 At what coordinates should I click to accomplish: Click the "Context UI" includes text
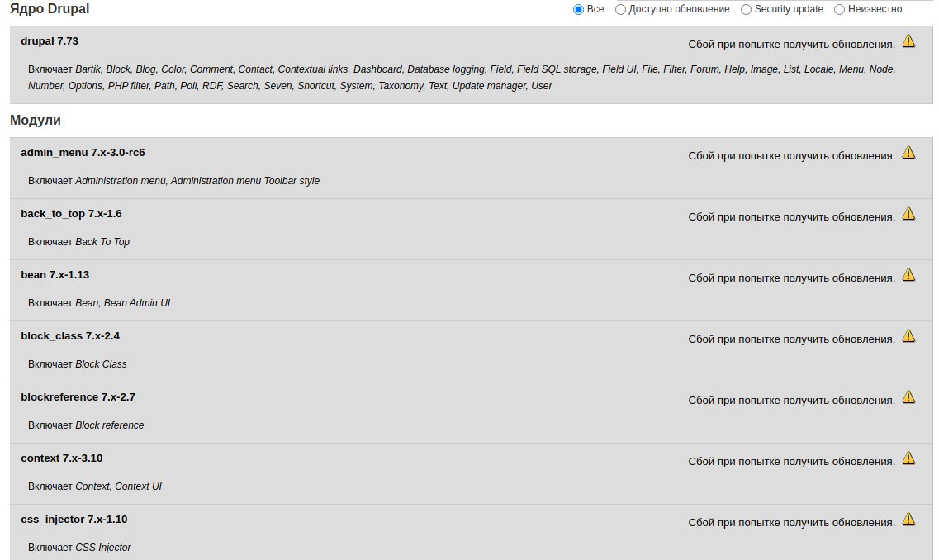coord(139,486)
